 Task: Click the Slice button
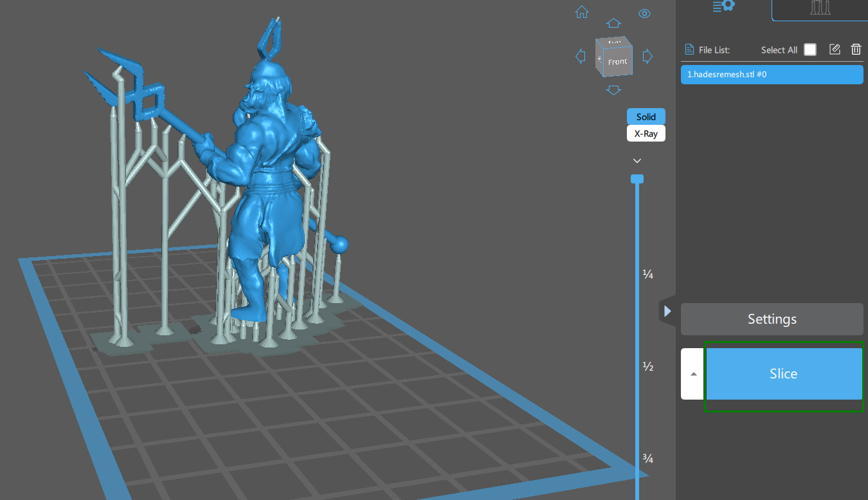783,374
